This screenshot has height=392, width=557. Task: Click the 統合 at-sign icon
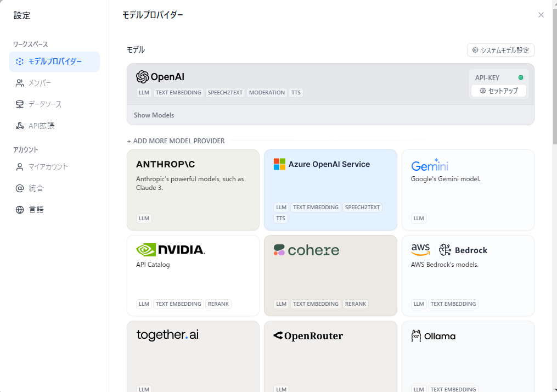tap(20, 188)
